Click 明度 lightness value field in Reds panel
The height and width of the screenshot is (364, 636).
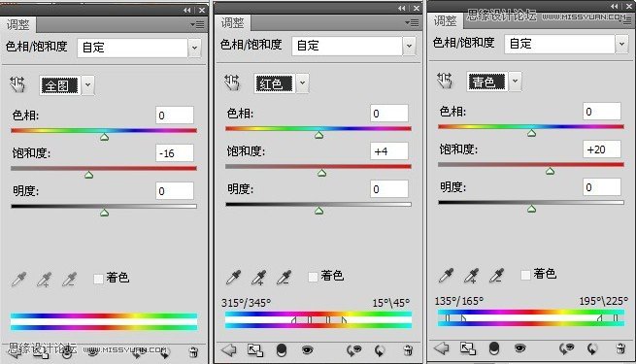click(x=389, y=189)
